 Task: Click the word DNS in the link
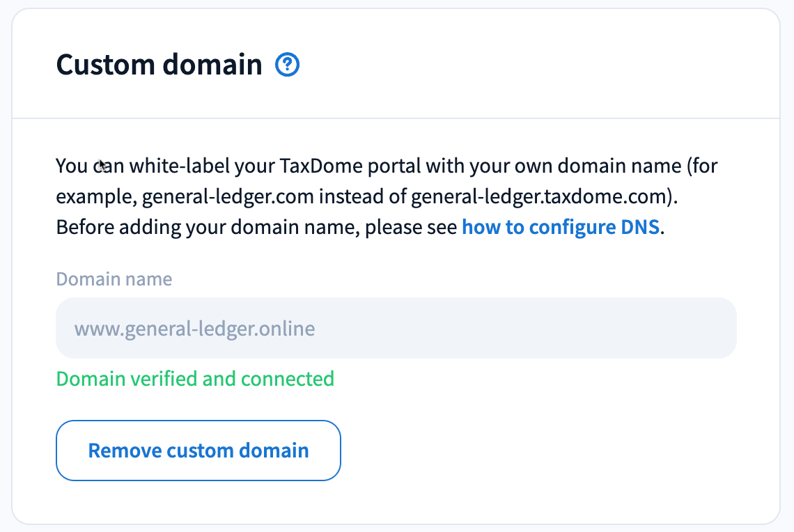coord(639,228)
